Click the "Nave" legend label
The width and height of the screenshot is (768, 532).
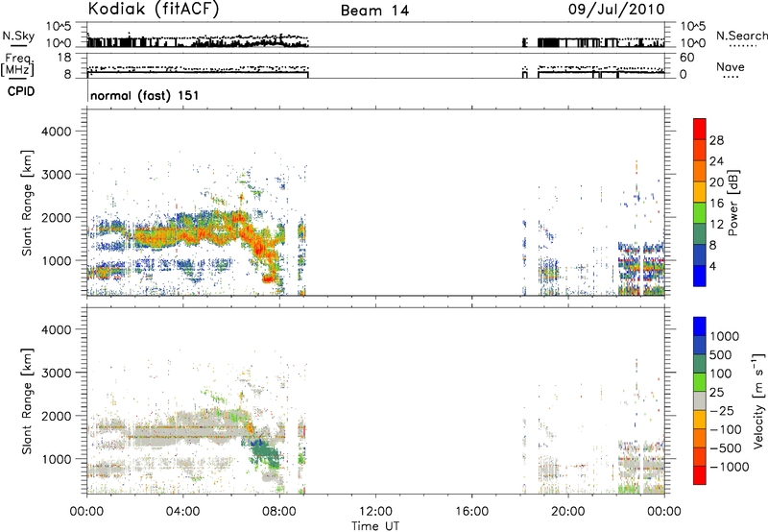(x=731, y=66)
